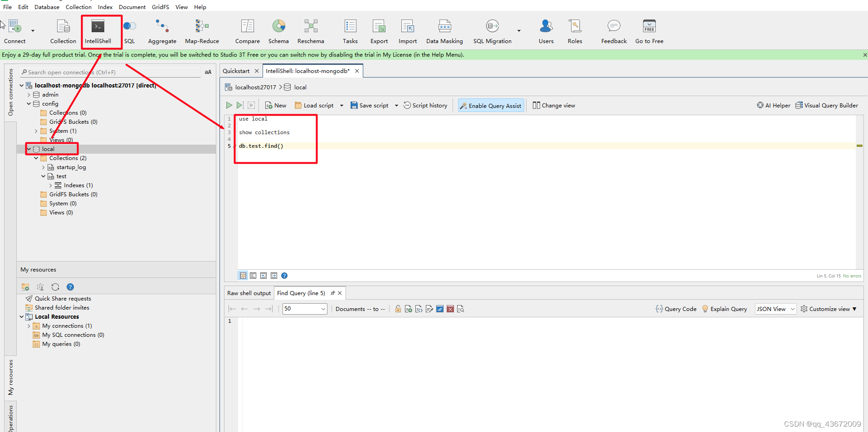Run the selected text button
Image resolution: width=868 pixels, height=432 pixels.
[x=251, y=105]
